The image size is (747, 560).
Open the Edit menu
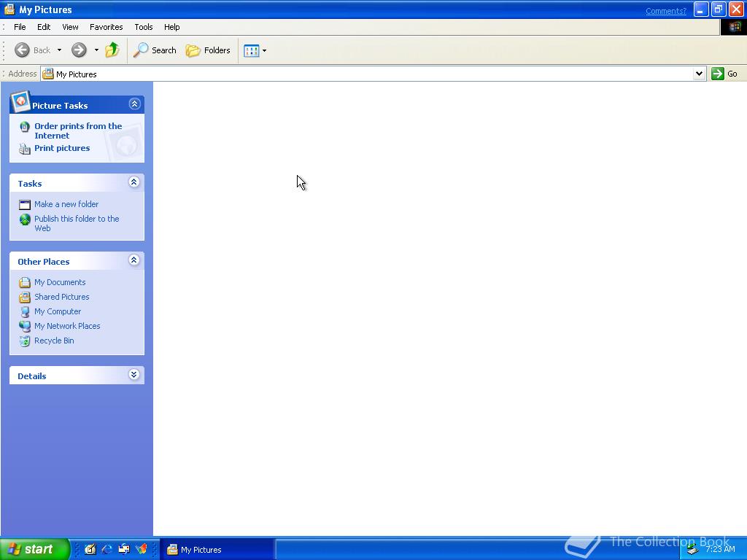click(x=44, y=27)
